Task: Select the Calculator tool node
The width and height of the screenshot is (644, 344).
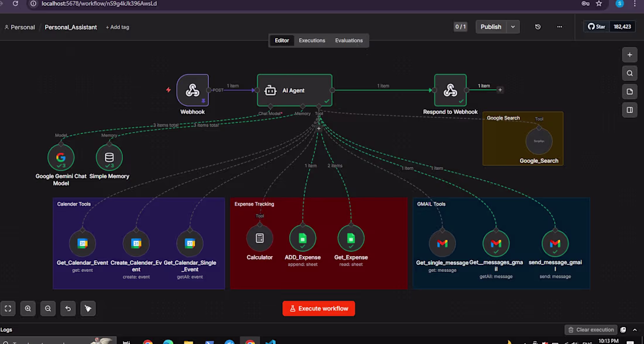Action: tap(259, 238)
